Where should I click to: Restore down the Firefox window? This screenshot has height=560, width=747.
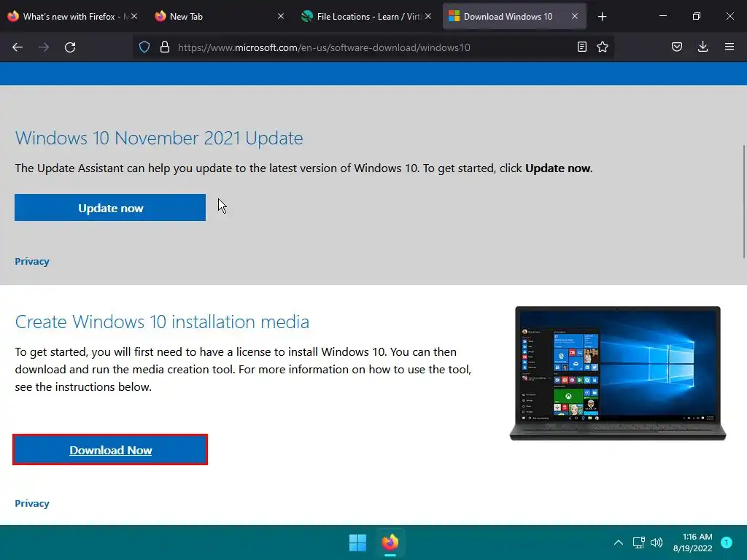click(x=697, y=16)
